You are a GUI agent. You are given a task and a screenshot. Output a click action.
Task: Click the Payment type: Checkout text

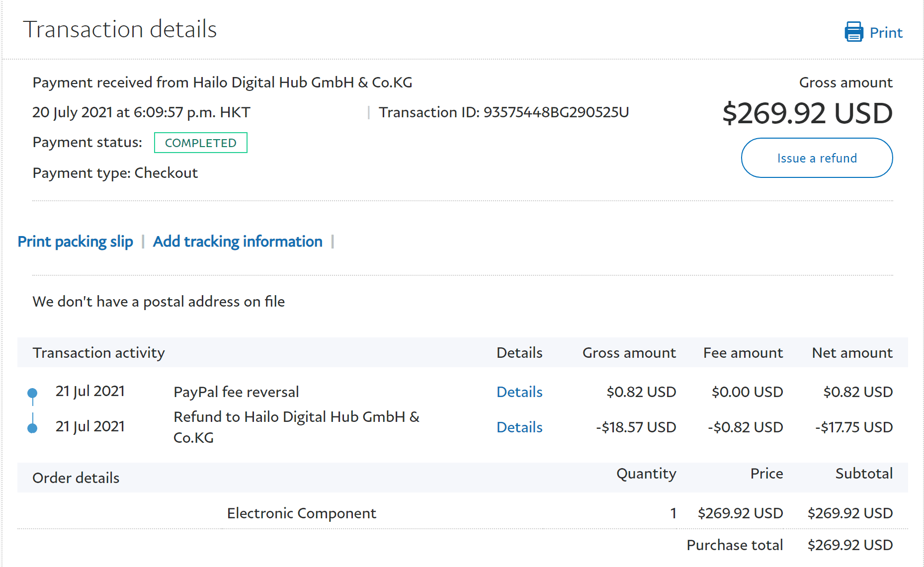(115, 173)
